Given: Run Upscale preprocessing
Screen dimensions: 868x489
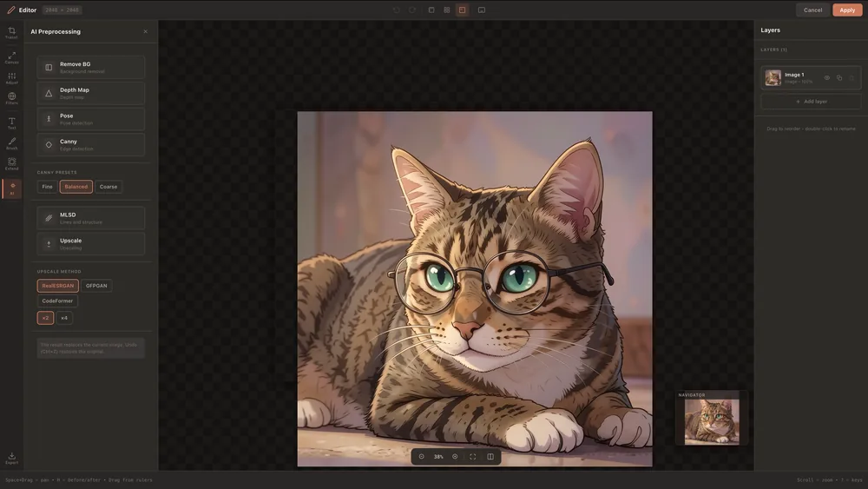Looking at the screenshot, I should tap(91, 244).
